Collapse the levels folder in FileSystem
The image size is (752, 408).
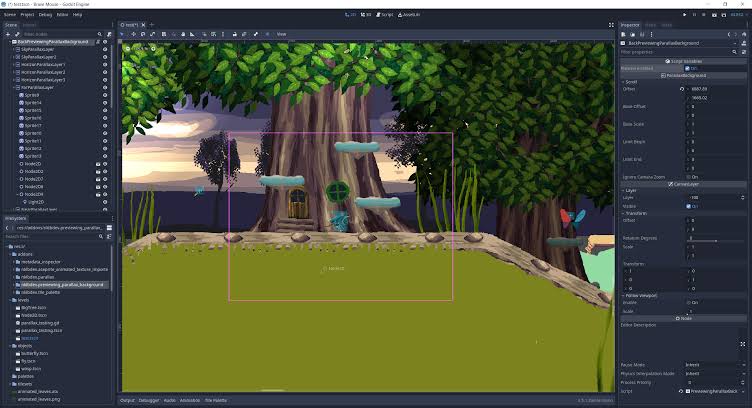point(10,300)
